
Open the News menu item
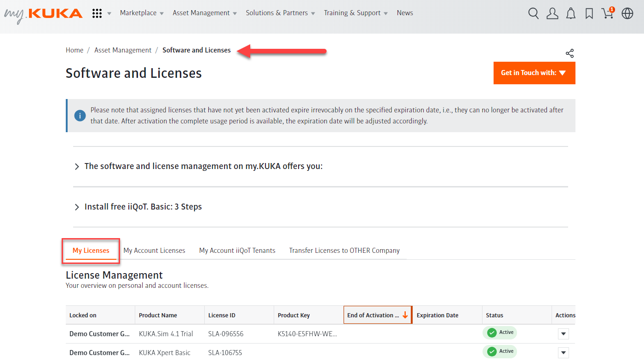[x=405, y=13]
